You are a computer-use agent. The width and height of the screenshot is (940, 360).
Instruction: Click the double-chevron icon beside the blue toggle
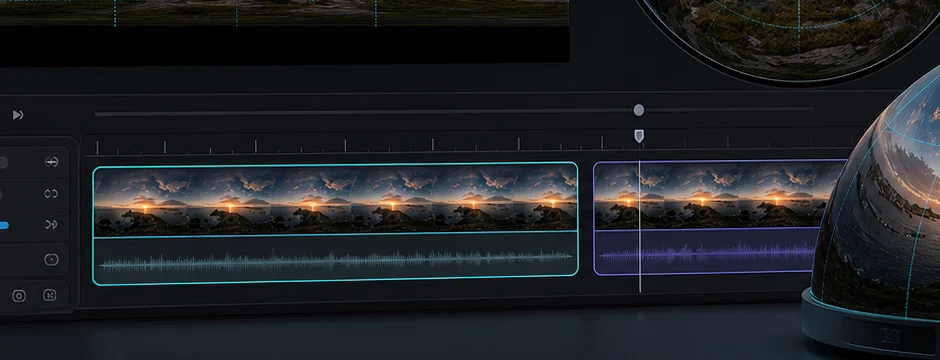coord(52,225)
